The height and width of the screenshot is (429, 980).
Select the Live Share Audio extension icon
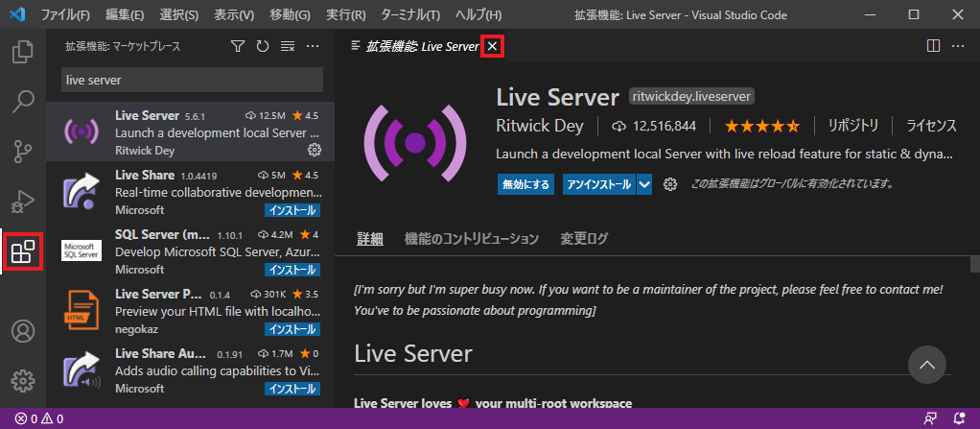click(82, 369)
